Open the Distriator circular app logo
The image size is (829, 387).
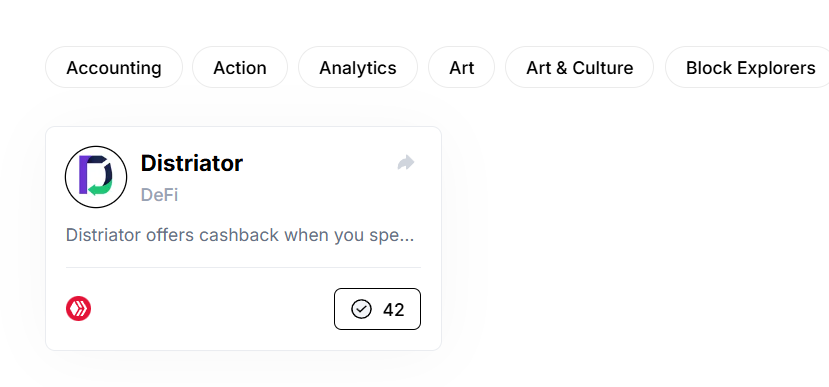coord(96,177)
